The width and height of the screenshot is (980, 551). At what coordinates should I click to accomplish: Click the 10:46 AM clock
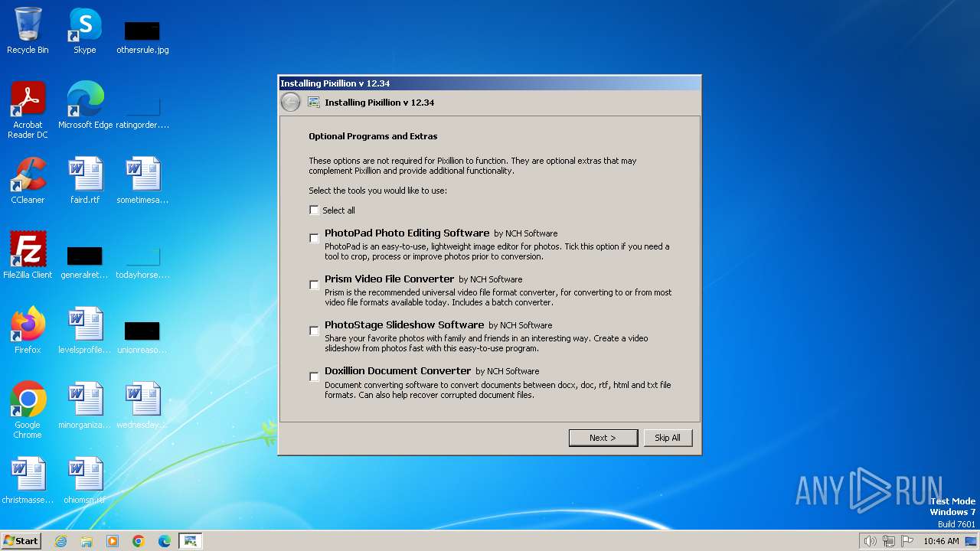(941, 541)
